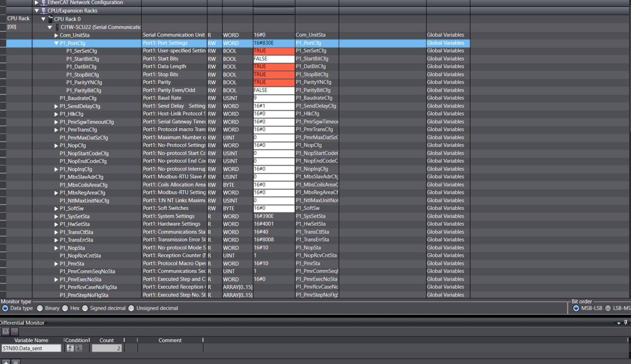The width and height of the screenshot is (631, 364).
Task: Click the CJ1W-SCU22 unit icon in the tree
Action: pos(57,27)
